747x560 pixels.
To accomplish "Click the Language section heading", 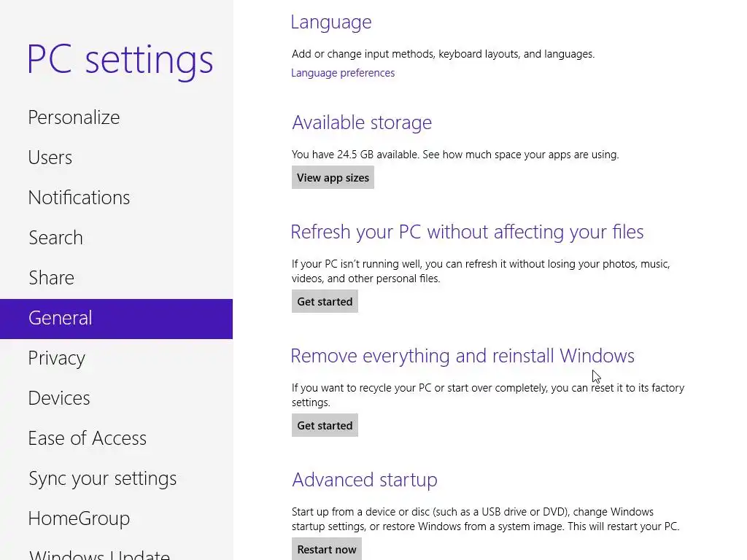I will click(331, 22).
